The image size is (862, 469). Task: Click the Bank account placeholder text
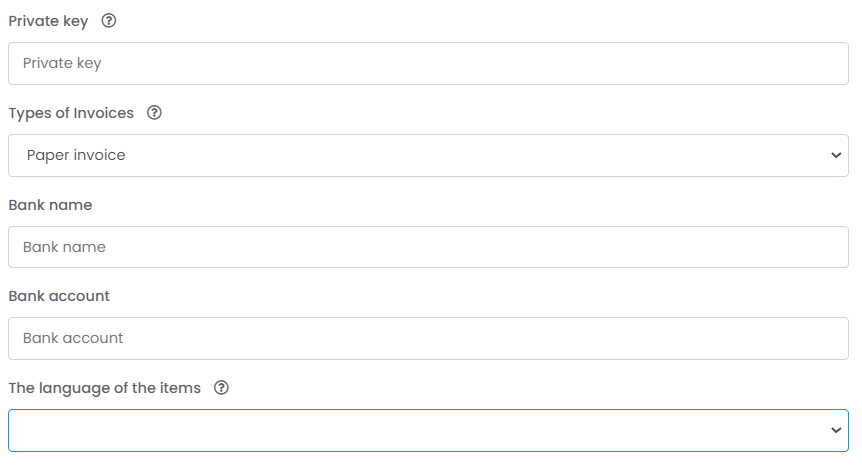tap(73, 339)
